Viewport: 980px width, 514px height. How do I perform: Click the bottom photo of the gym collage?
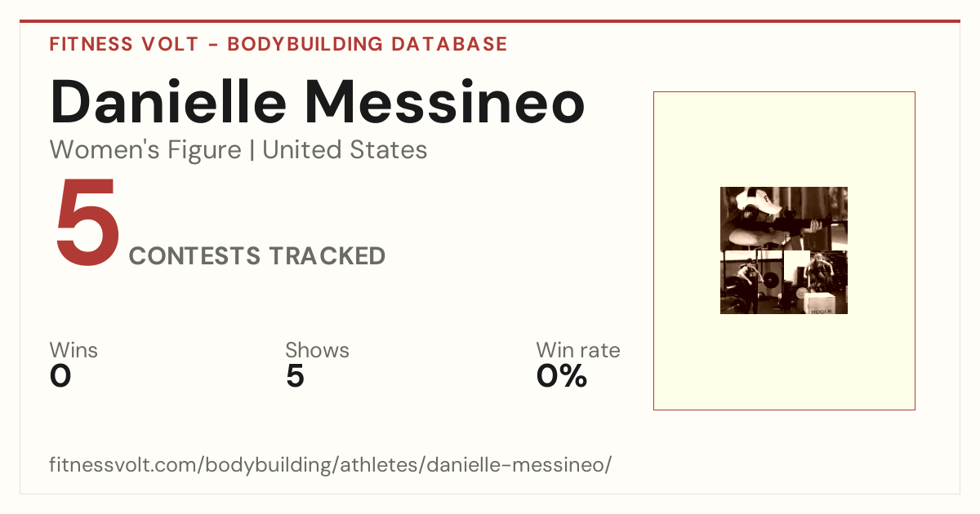click(x=784, y=282)
